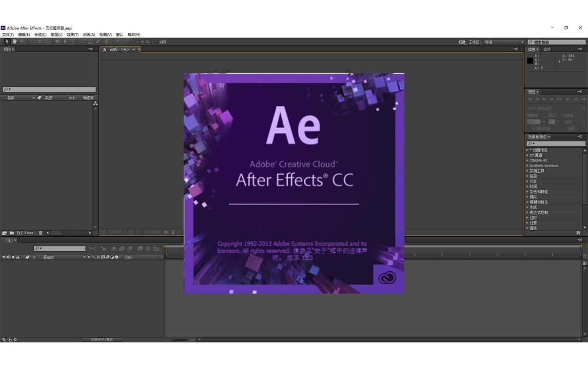Create a new composition from Project panel

pos(19,233)
